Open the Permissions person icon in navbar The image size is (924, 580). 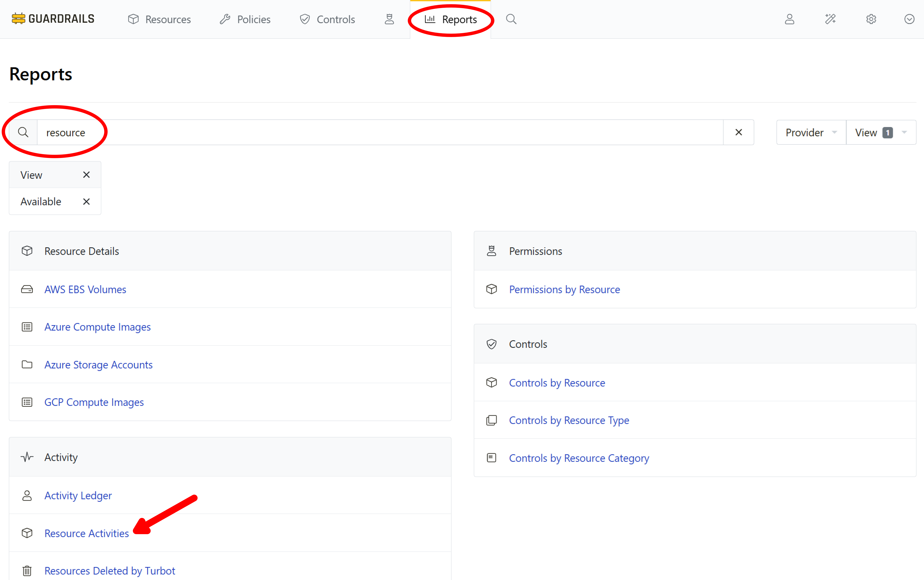389,19
